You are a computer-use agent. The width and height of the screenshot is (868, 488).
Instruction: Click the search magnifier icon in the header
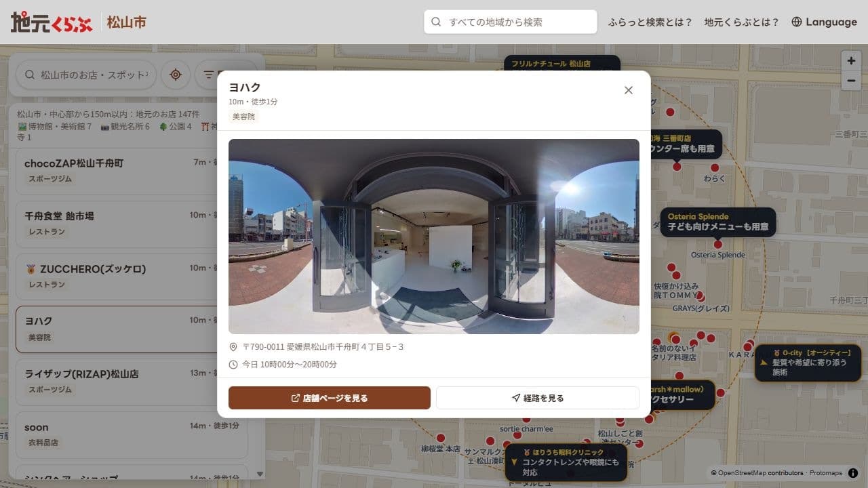pyautogui.click(x=436, y=22)
